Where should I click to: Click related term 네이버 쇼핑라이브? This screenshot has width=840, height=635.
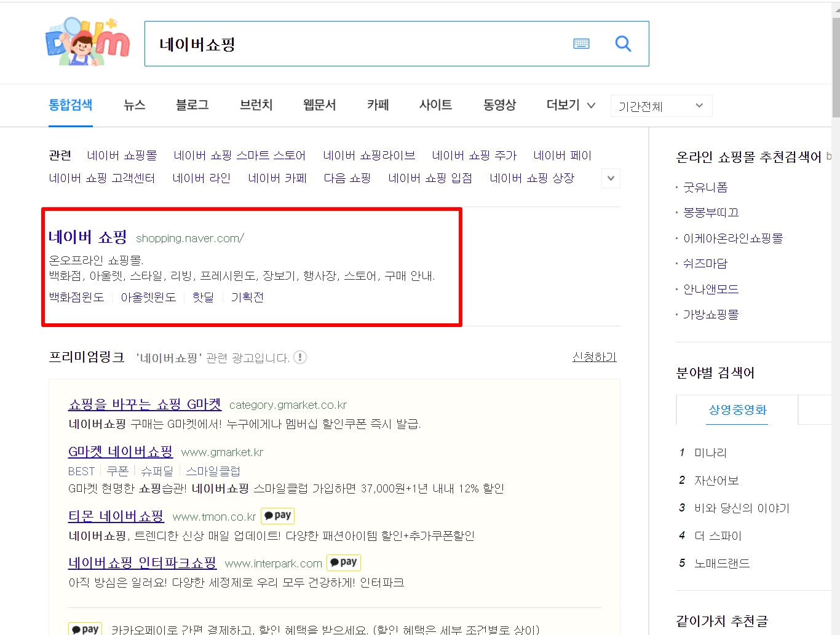click(x=369, y=156)
